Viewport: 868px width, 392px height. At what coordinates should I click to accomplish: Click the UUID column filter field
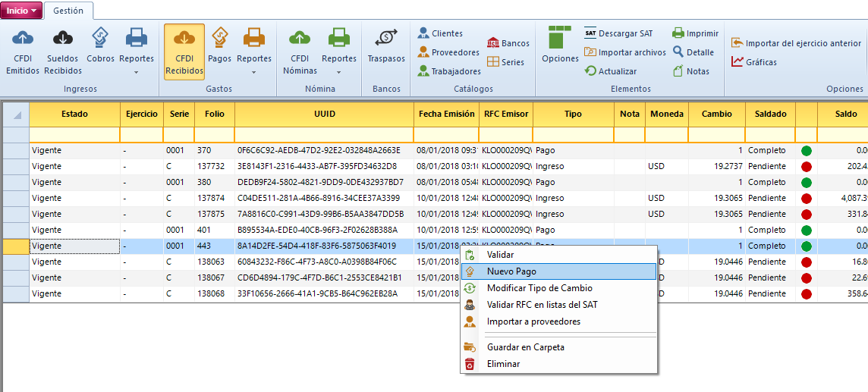324,134
